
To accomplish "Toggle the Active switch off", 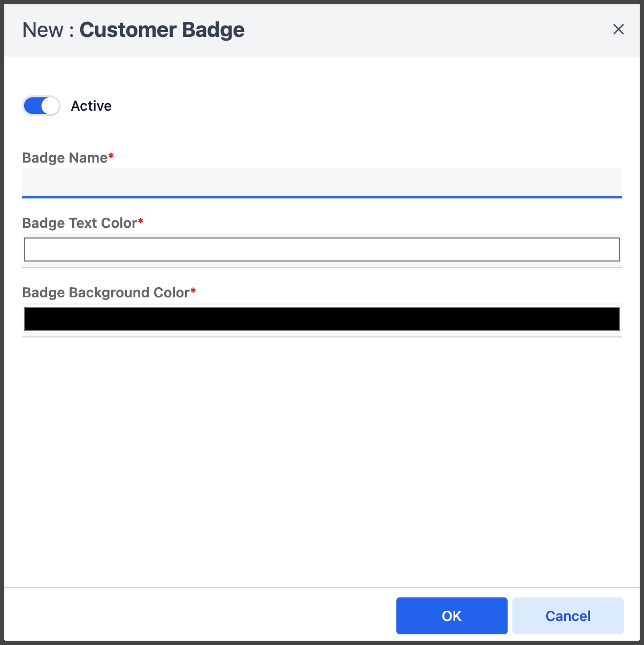I will click(41, 106).
